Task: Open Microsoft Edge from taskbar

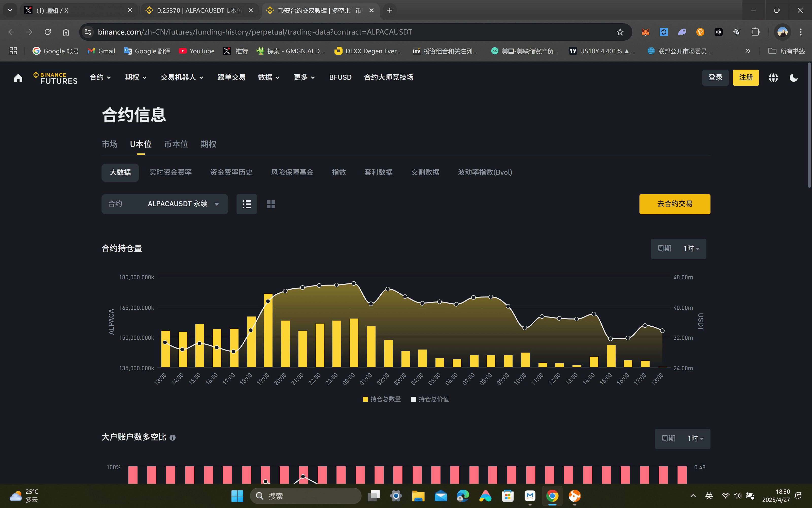Action: tap(463, 496)
